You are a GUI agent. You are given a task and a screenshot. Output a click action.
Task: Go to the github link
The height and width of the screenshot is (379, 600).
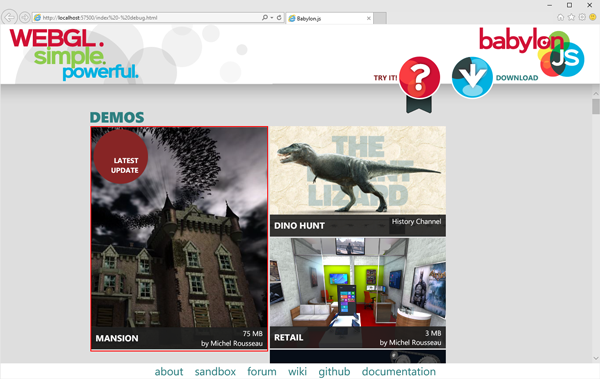[334, 372]
